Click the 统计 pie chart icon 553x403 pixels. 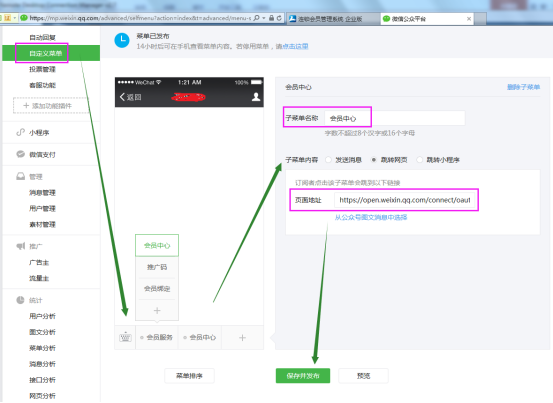(x=20, y=300)
